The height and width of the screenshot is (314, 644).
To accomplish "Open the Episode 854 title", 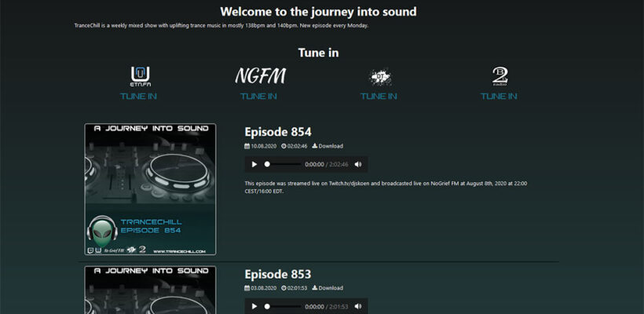I will 278,132.
